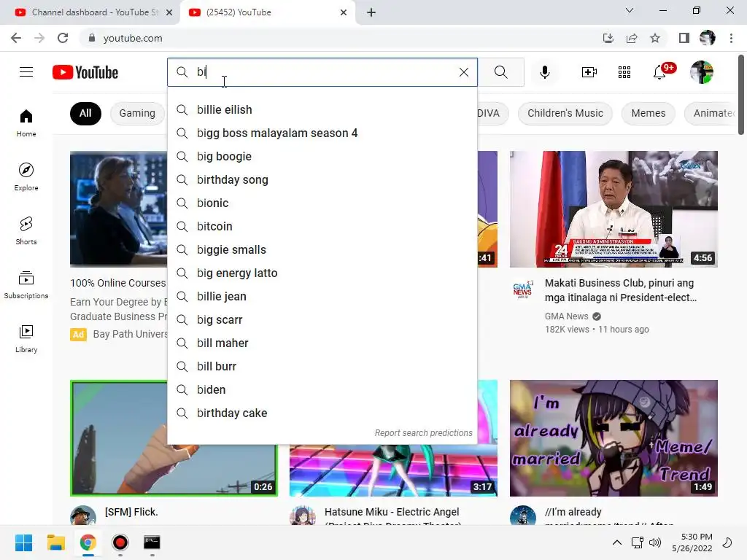Open Explore in the sidebar
Viewport: 747px width, 560px height.
pos(26,177)
